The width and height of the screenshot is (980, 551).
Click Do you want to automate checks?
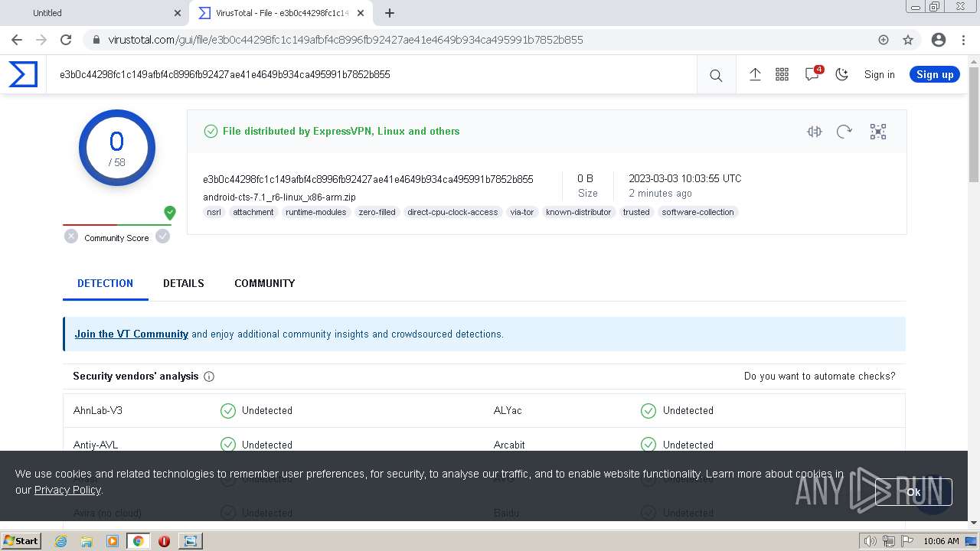coord(819,377)
